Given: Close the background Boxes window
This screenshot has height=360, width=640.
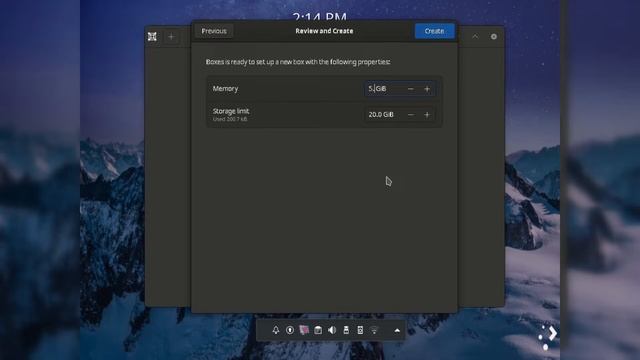Looking at the screenshot, I should click(494, 36).
